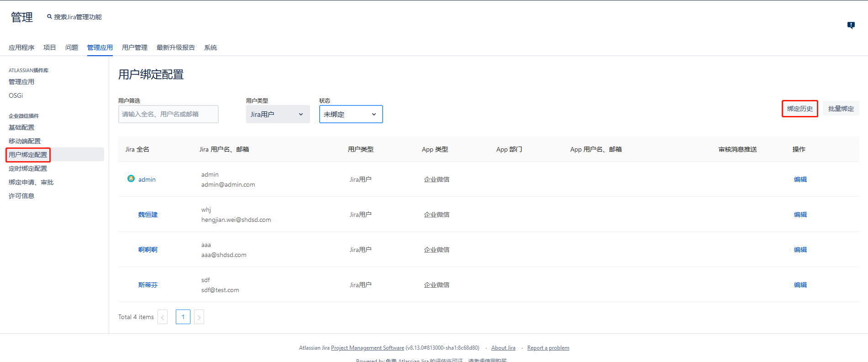Go to previous page arrow in pagination
Viewport: 868px width, 362px height.
coord(163,317)
